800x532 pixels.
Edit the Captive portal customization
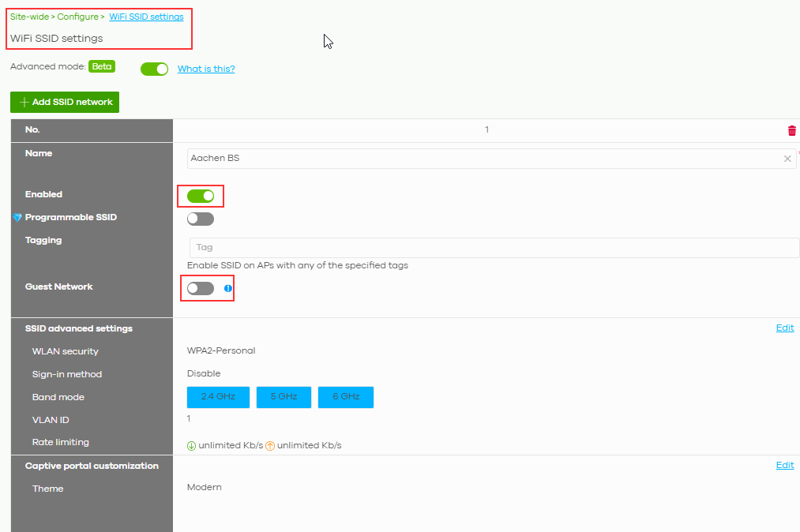coord(785,466)
